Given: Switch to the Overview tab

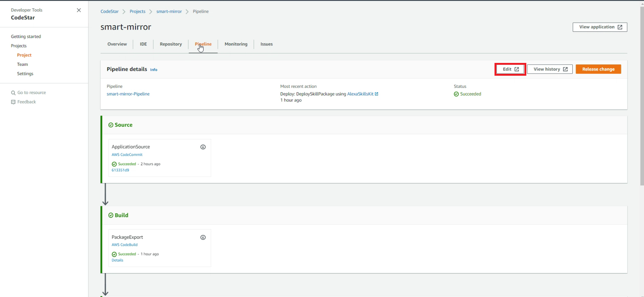Looking at the screenshot, I should pos(117,44).
